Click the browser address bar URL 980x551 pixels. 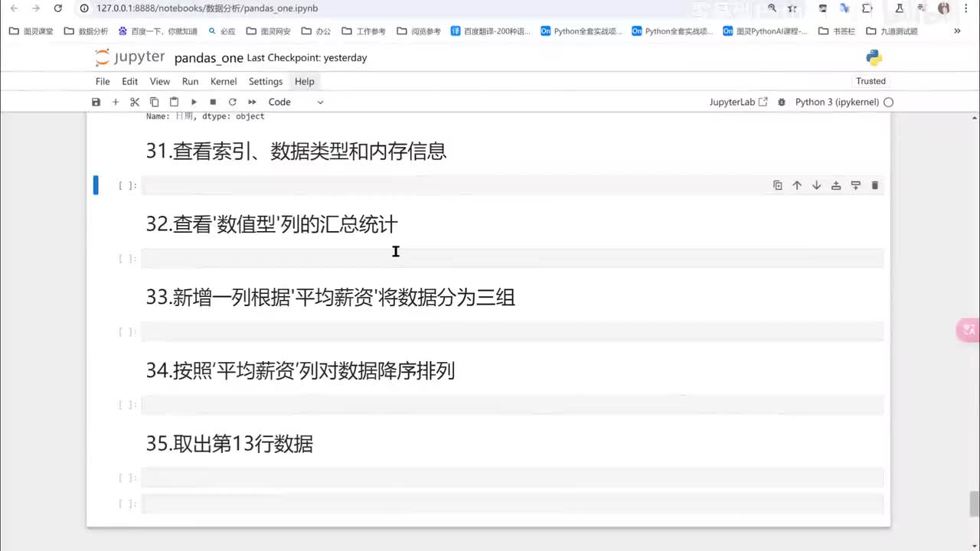click(207, 8)
